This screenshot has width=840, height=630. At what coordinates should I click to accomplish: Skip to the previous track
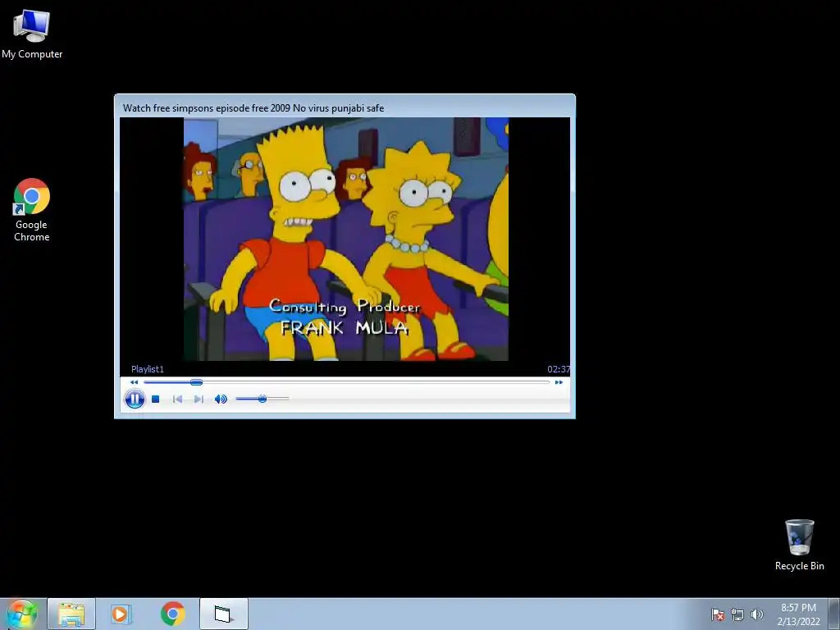pyautogui.click(x=177, y=399)
